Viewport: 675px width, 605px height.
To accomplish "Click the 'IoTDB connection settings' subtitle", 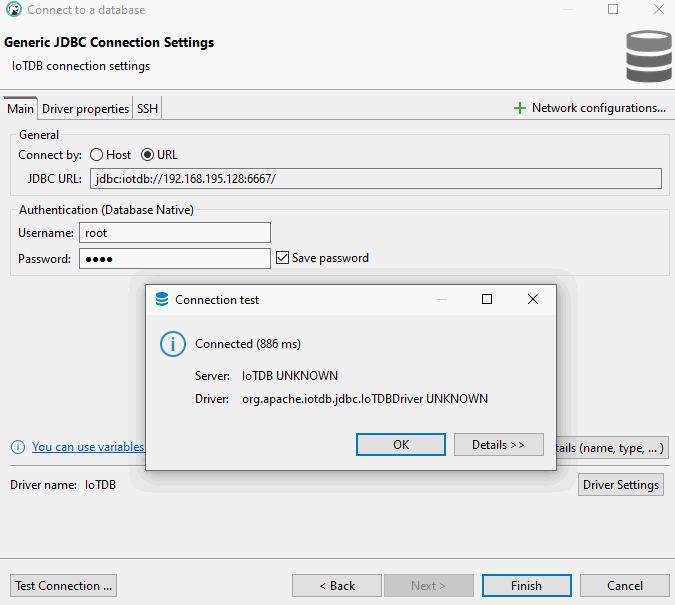I will coord(81,66).
